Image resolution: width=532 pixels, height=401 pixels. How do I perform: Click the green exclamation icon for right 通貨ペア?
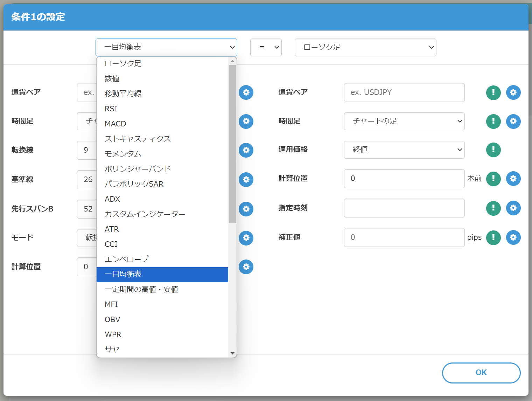click(x=493, y=92)
